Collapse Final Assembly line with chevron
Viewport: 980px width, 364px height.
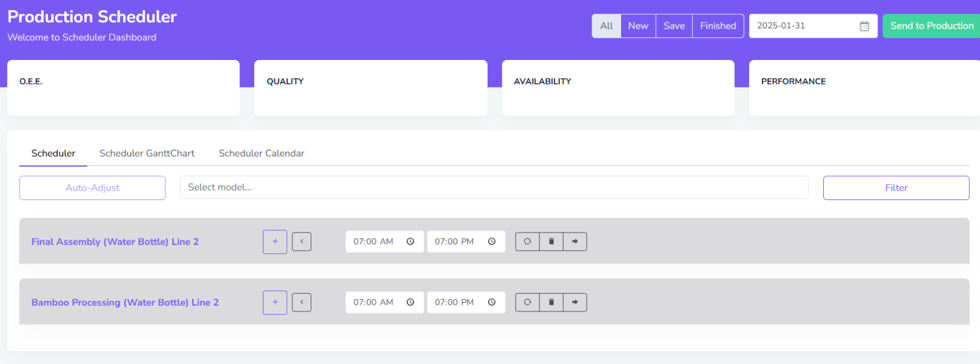(x=301, y=242)
